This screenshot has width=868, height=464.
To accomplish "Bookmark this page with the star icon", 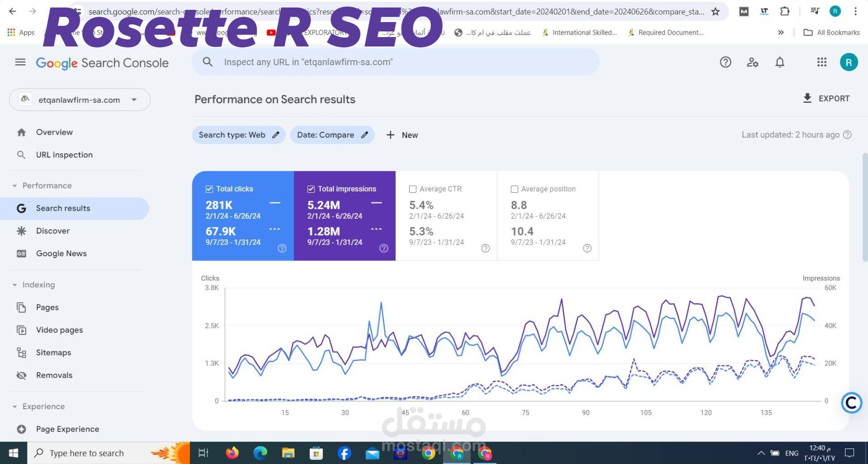I will (715, 11).
